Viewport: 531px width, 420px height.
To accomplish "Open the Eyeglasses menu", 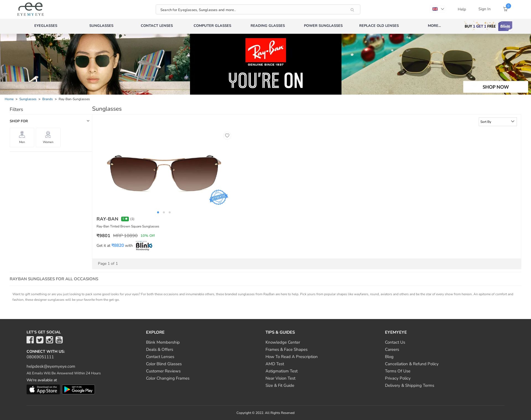I will [46, 26].
